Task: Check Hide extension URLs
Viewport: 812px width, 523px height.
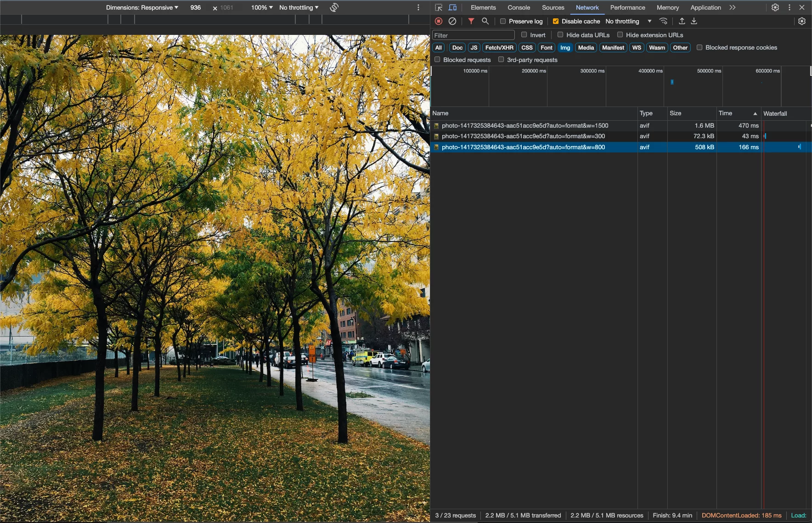Action: pos(620,35)
